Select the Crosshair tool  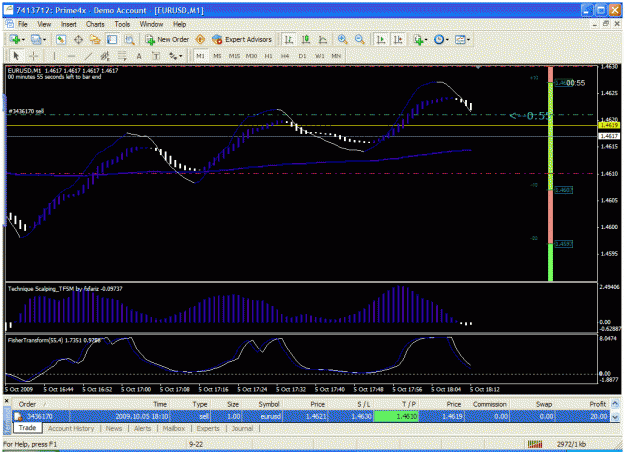click(33, 56)
